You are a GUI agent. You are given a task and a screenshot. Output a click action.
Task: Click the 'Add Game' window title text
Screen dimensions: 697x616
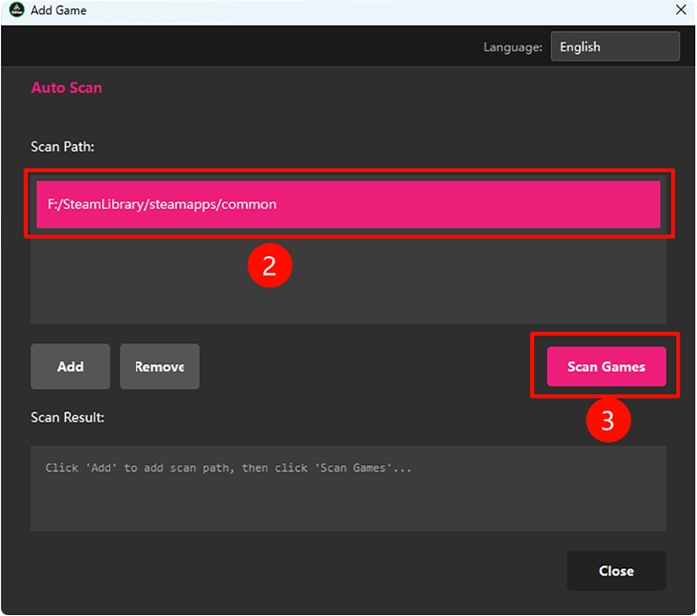[x=58, y=11]
